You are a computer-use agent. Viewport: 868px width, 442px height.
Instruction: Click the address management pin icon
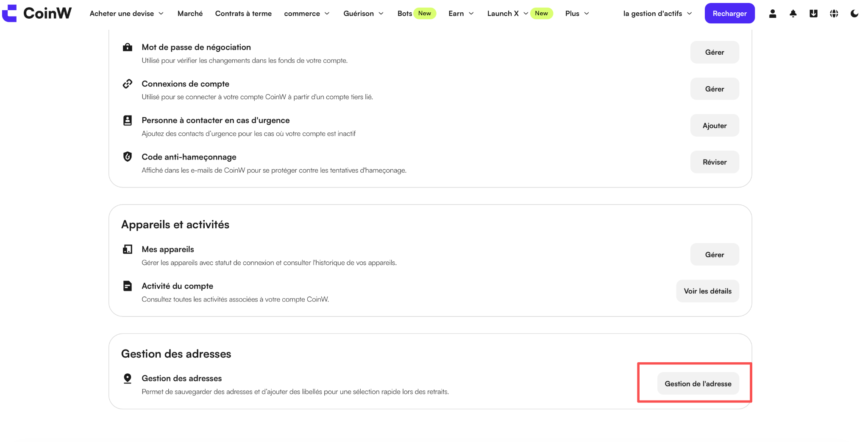[127, 378]
